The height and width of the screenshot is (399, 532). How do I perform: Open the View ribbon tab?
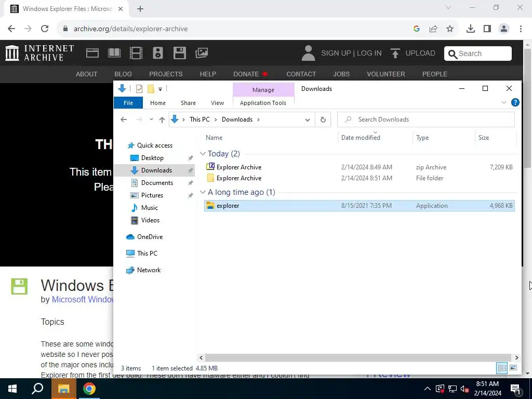(217, 103)
